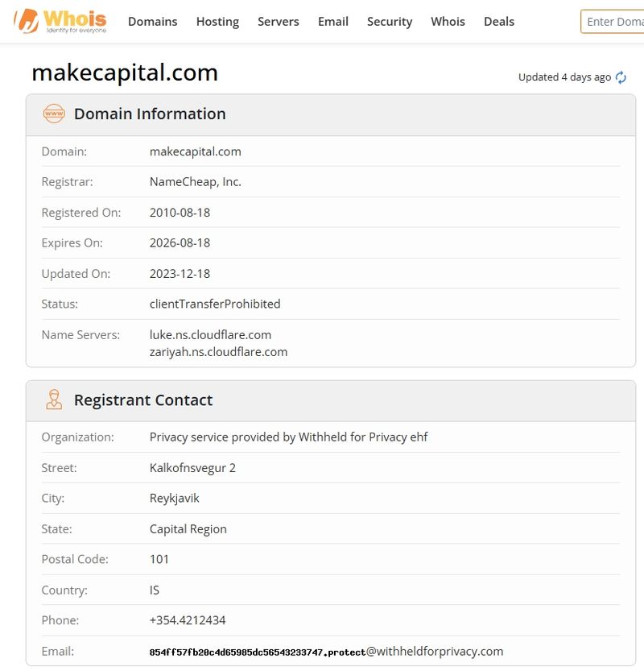This screenshot has width=644, height=671.
Task: Select the street value Kalkofnsvegur 2
Action: click(193, 468)
